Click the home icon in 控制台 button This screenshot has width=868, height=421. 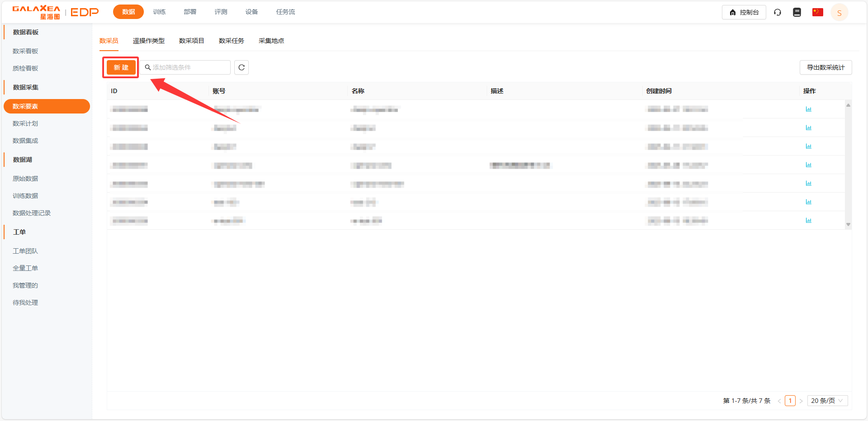pyautogui.click(x=733, y=12)
